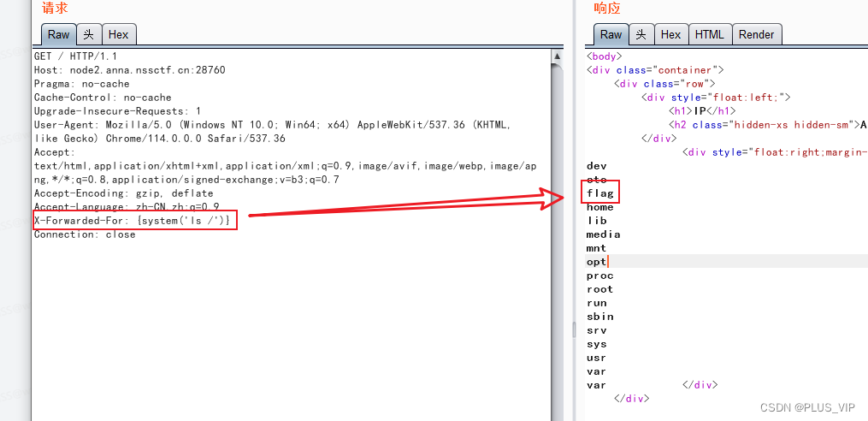The width and height of the screenshot is (868, 421).
Task: Open the 头 tab in the request panel
Action: coord(89,34)
